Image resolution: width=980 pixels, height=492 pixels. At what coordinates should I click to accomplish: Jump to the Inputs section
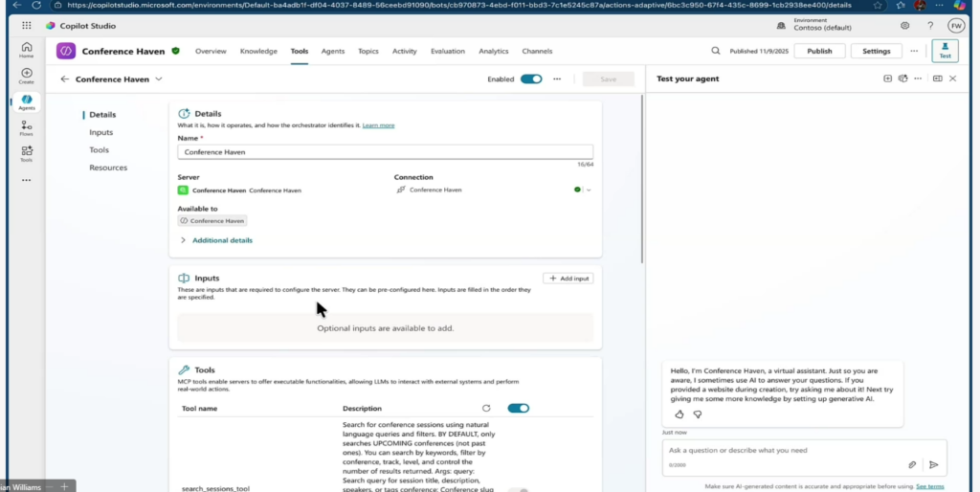tap(100, 132)
